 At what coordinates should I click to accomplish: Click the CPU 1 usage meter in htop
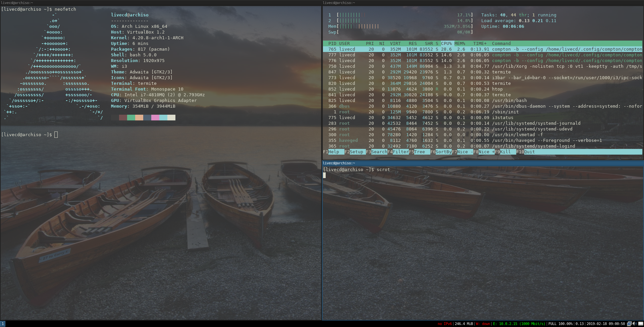[400, 15]
